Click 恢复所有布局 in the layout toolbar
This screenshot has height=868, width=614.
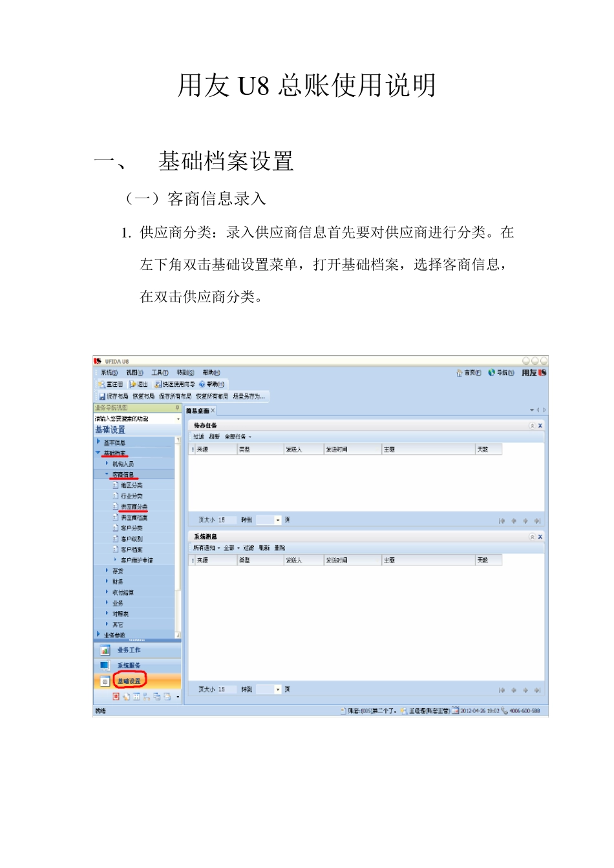[x=212, y=396]
